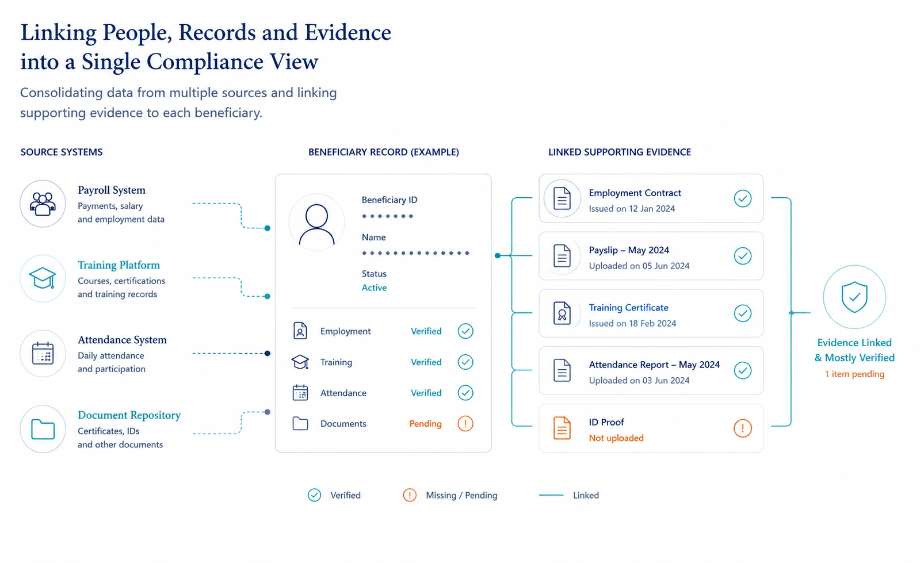Viewport: 924px width, 563px height.
Task: Click the Payslip May 2024 checkmark icon
Action: (743, 256)
